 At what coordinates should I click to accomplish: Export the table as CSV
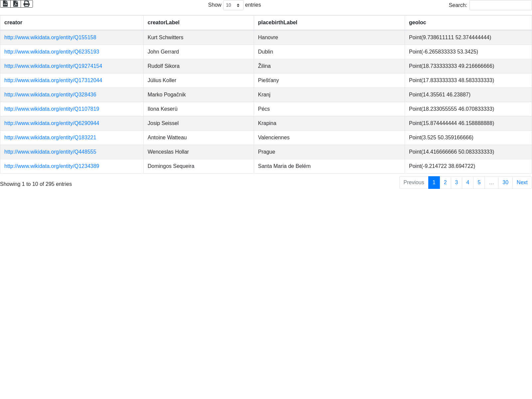(x=5, y=4)
